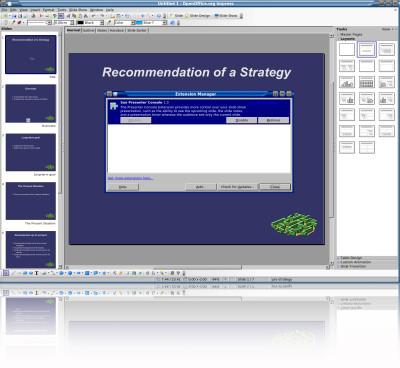Expand the Custom Animation task section
This screenshot has height=368, width=400.
(x=355, y=262)
